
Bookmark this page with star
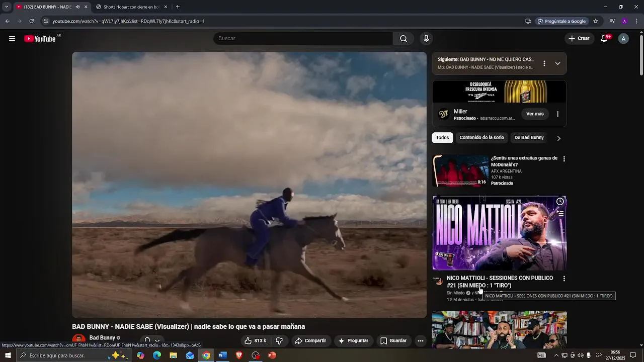pyautogui.click(x=596, y=21)
